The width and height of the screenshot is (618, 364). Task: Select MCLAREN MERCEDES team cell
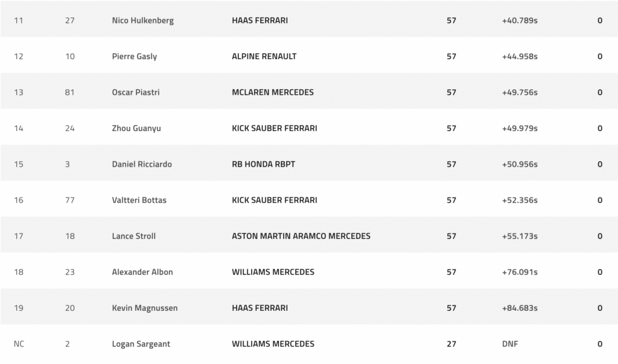[273, 92]
